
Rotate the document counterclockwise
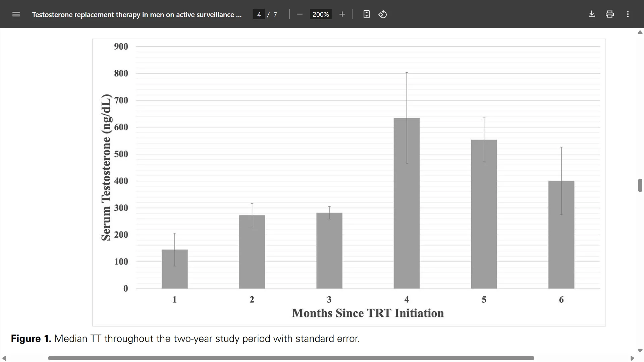383,14
